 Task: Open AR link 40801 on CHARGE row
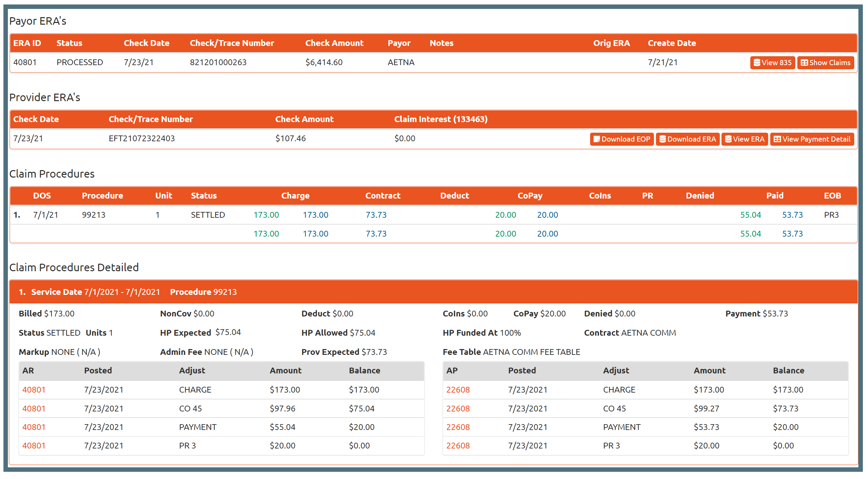[34, 390]
